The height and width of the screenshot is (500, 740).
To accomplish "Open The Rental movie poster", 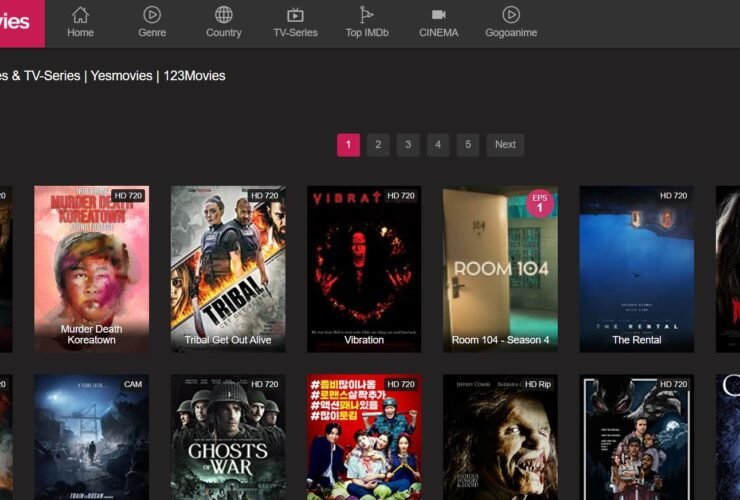I will (x=637, y=269).
